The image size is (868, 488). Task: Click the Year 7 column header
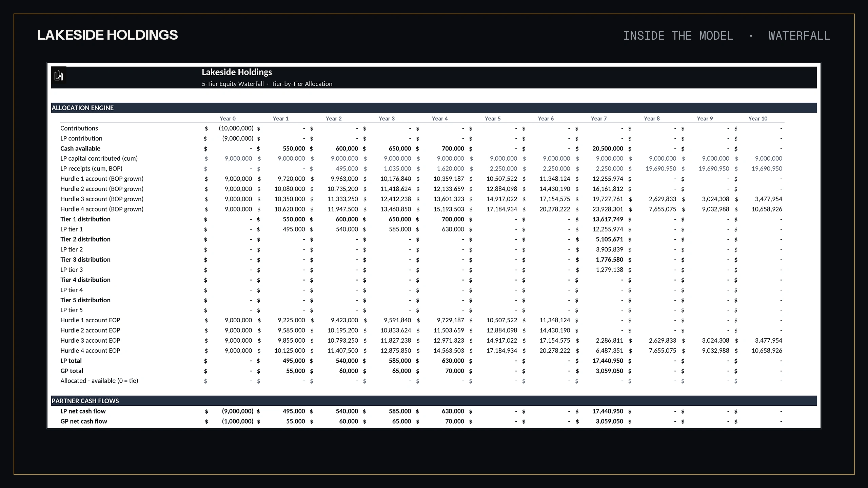point(599,119)
